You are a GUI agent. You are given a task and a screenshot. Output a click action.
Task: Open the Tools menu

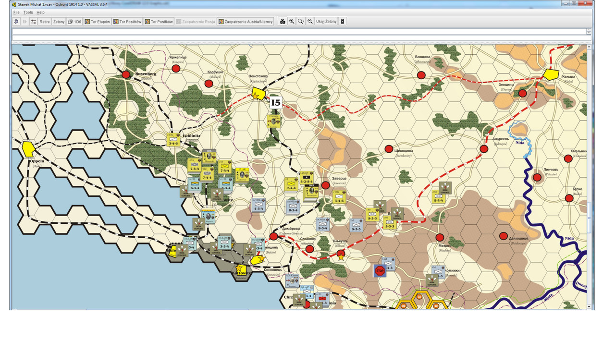pos(28,12)
